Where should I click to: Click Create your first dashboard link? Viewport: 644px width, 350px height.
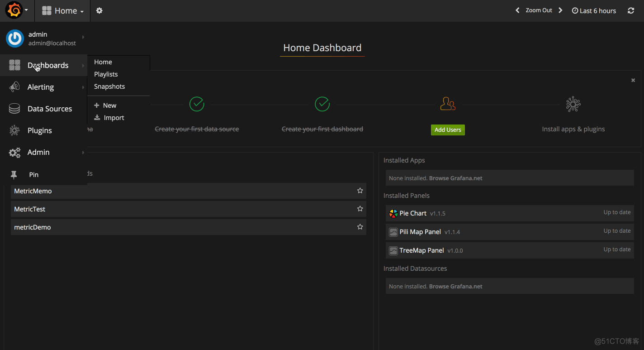pyautogui.click(x=322, y=129)
